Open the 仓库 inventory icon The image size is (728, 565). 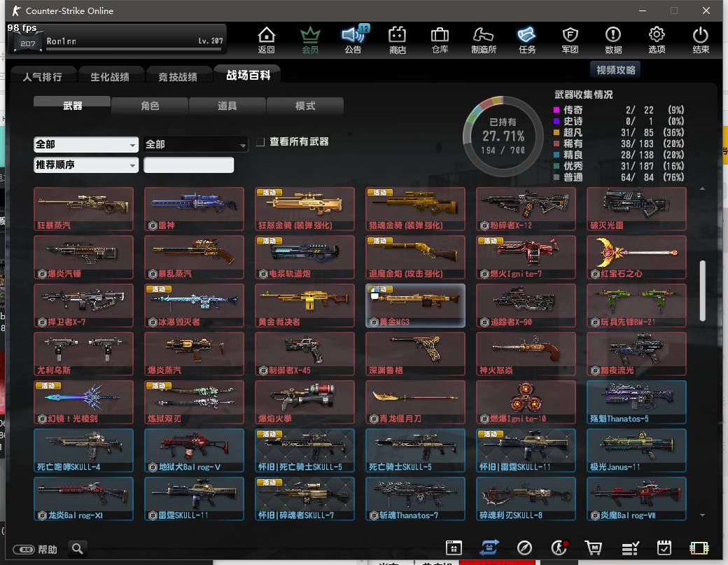(x=440, y=39)
